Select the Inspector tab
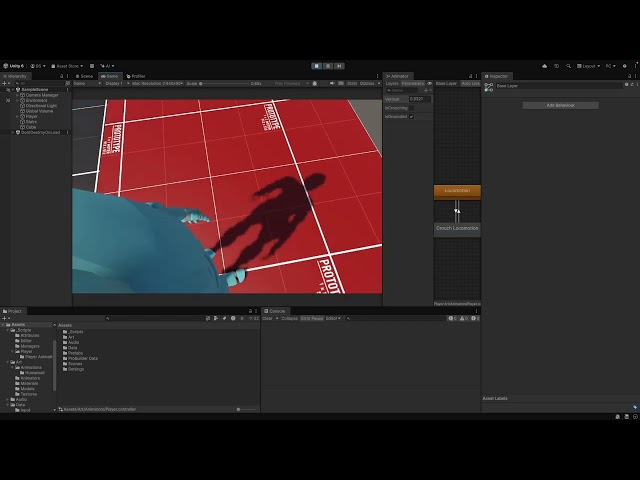This screenshot has width=640, height=480. click(x=496, y=76)
